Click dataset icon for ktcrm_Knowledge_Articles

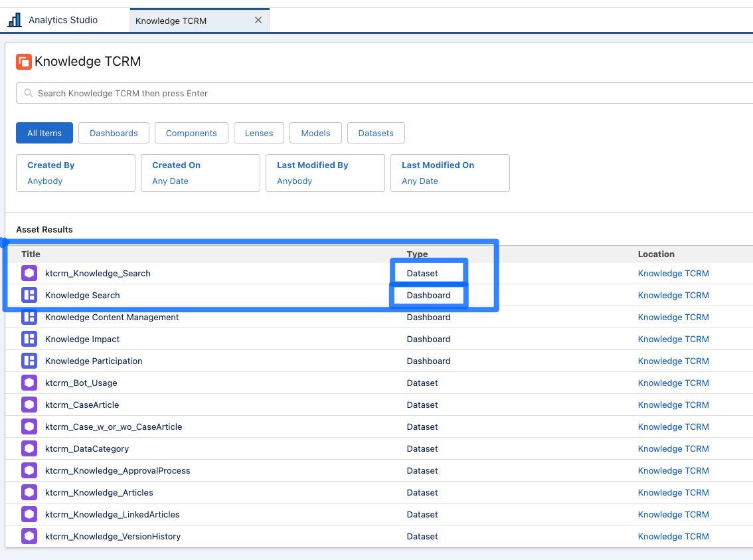(x=29, y=493)
